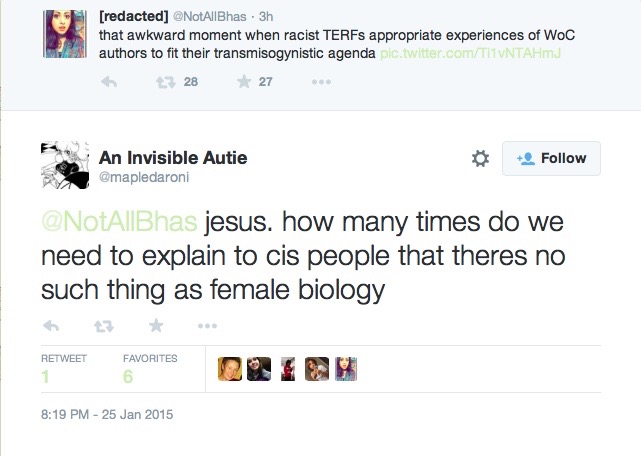This screenshot has width=641, height=456.
Task: Favorite An Invisible Autie's tweet
Action: click(x=156, y=325)
